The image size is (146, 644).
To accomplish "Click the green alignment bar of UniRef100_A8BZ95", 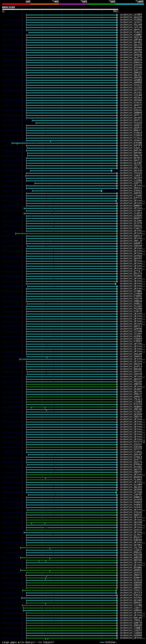I will pyautogui.click(x=69, y=557).
